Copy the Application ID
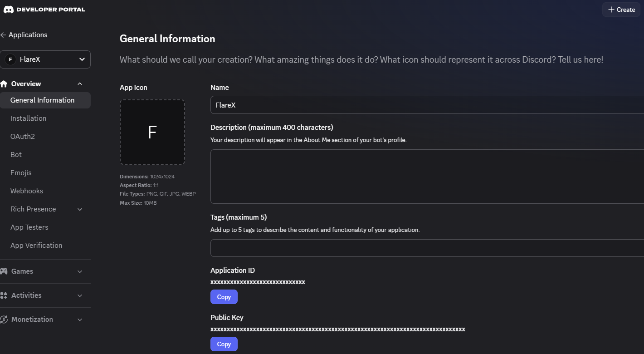The height and width of the screenshot is (354, 644). click(224, 297)
